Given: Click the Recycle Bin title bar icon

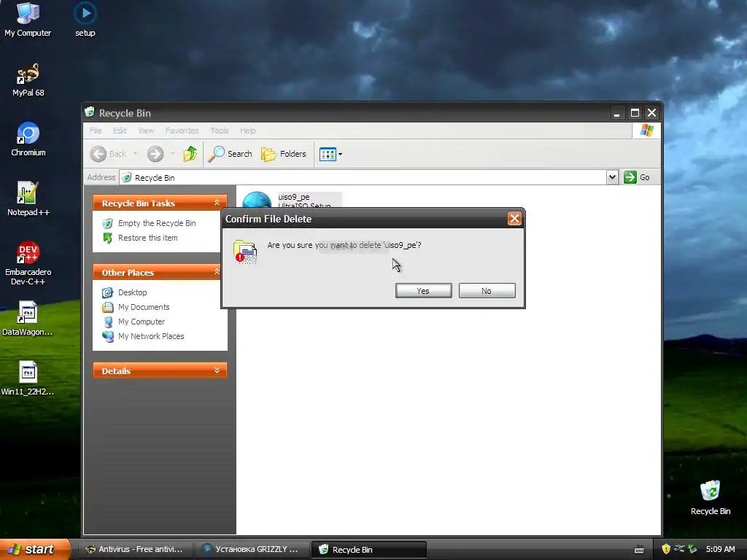Looking at the screenshot, I should [90, 112].
